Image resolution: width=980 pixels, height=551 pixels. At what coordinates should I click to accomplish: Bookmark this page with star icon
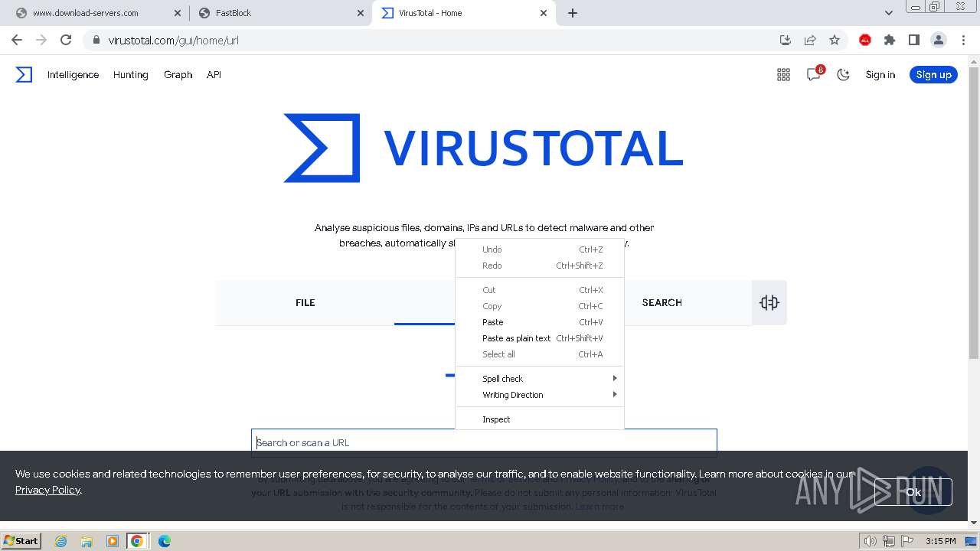tap(835, 40)
